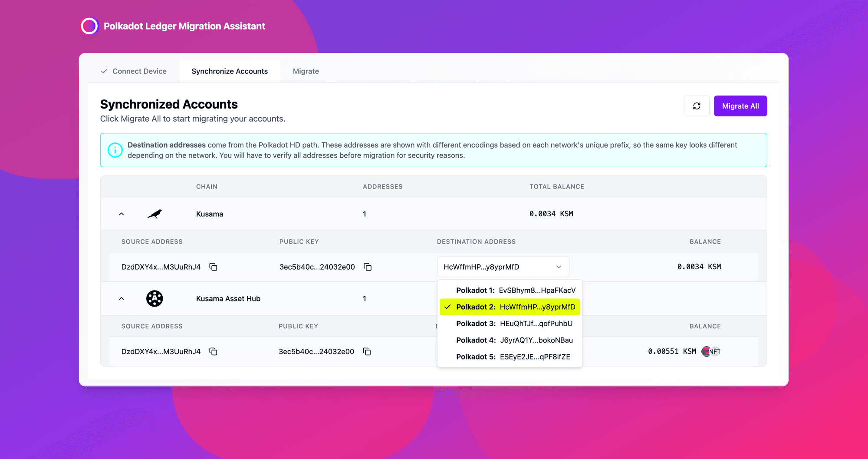Click Kusama total balance 0.0034 KSM
Viewport: 868px width, 459px height.
click(x=551, y=214)
